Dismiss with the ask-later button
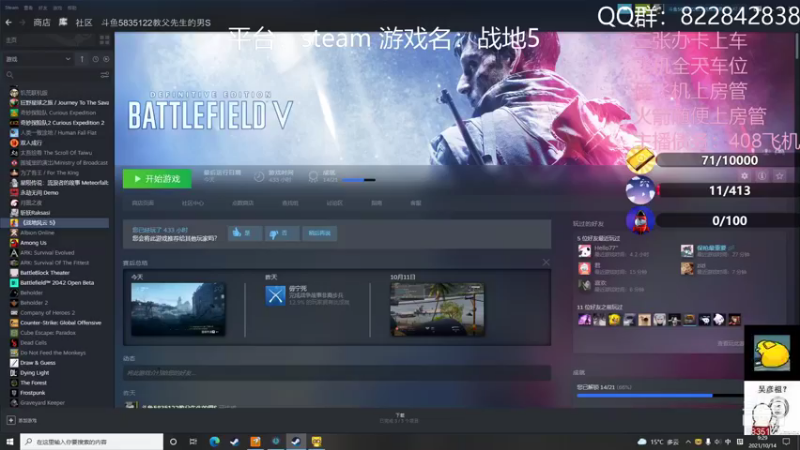Screen dimensions: 800x450 [x=319, y=233]
